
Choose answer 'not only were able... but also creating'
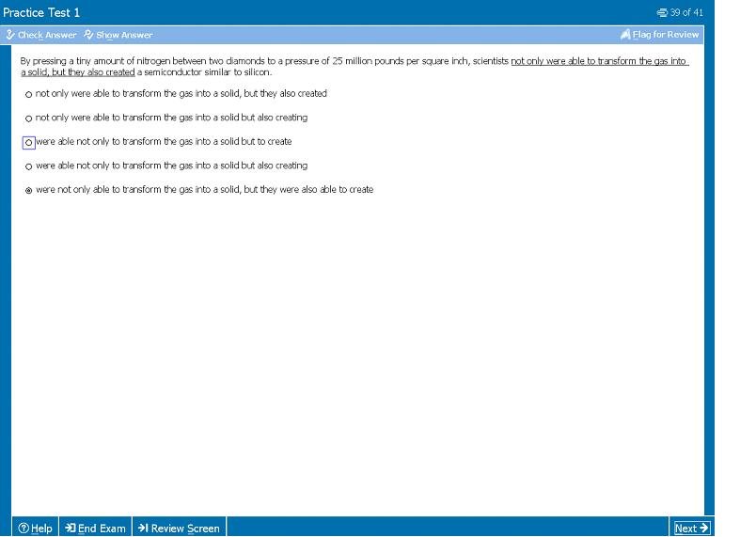click(x=28, y=118)
